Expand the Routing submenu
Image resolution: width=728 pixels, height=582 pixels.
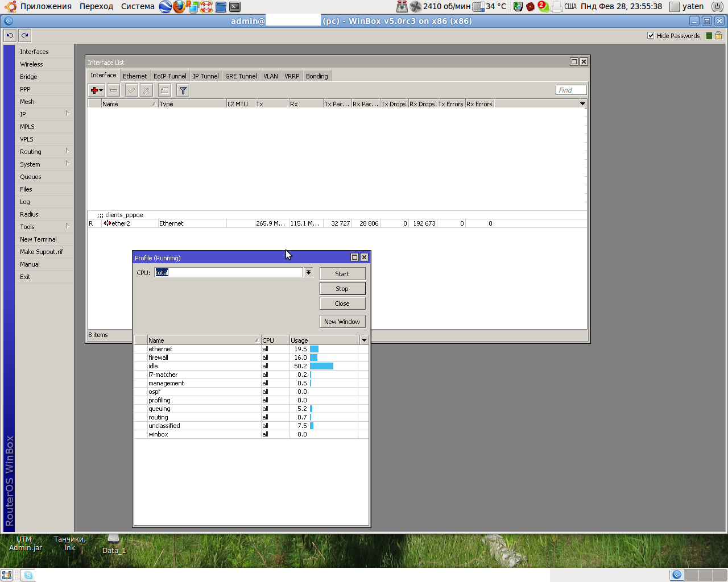pyautogui.click(x=44, y=151)
